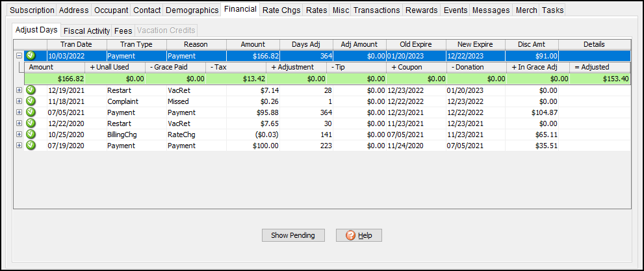Click green check icon for 10/25/2020 BillingChg row
The image size is (644, 271).
click(30, 135)
